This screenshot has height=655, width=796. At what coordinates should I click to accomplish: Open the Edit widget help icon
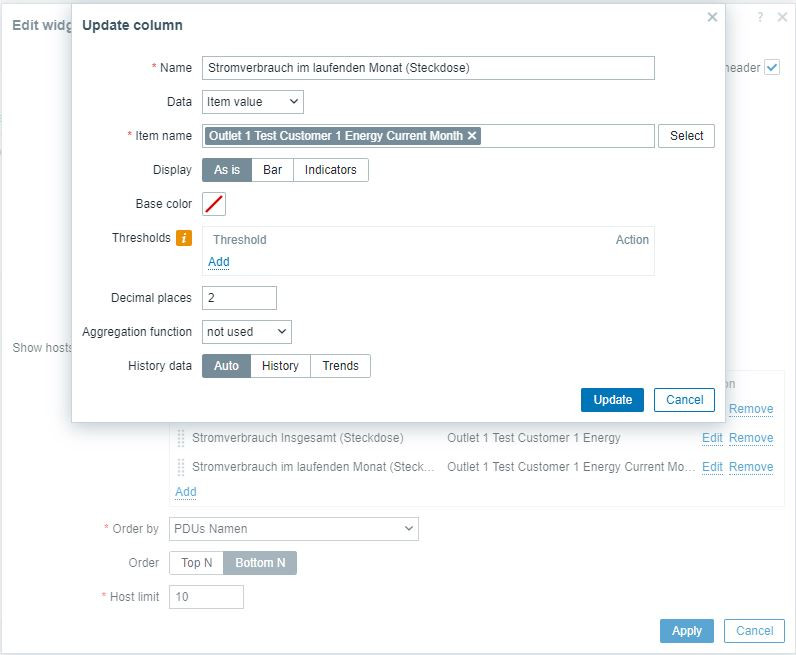[760, 18]
